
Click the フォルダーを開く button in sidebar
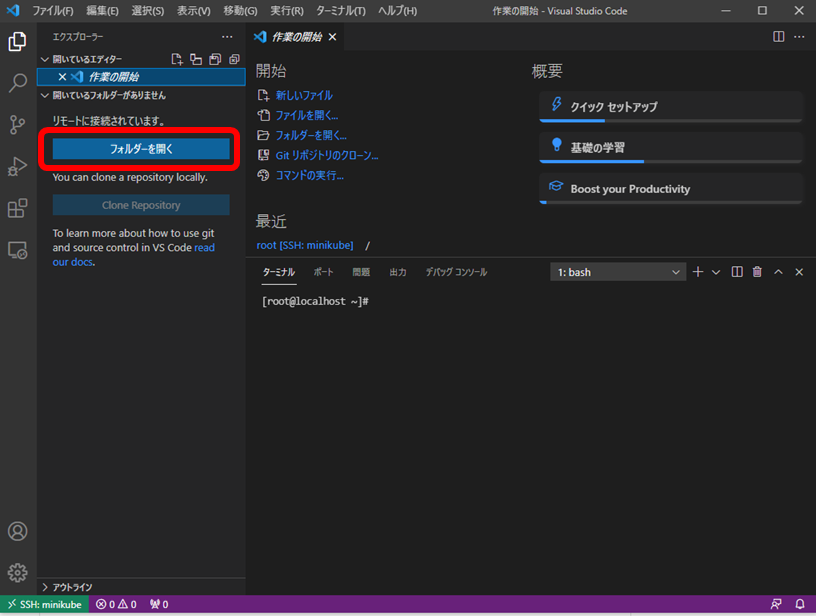[141, 149]
